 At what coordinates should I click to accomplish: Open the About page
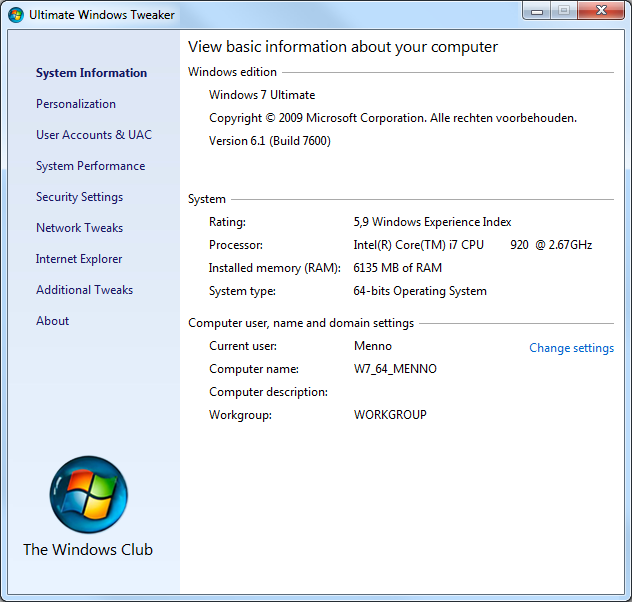(x=53, y=321)
